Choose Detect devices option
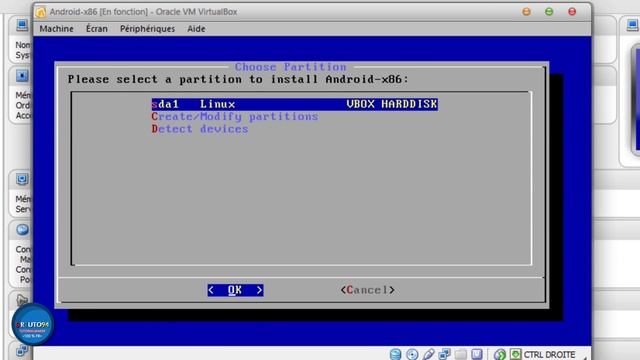This screenshot has width=640, height=360. coord(200,129)
